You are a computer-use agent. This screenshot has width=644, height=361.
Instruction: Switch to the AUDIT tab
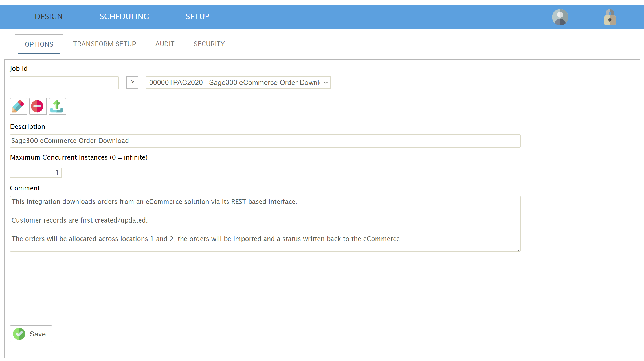pos(165,44)
